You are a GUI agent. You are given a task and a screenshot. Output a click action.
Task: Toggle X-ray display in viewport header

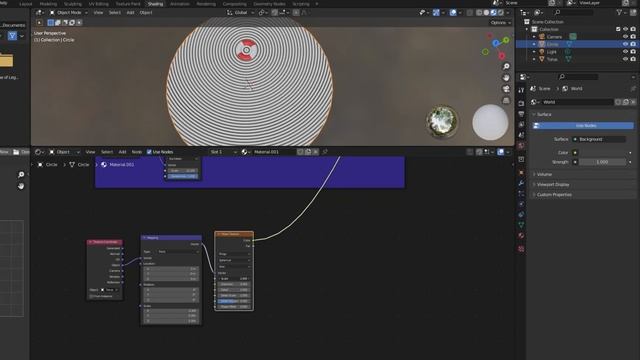470,13
